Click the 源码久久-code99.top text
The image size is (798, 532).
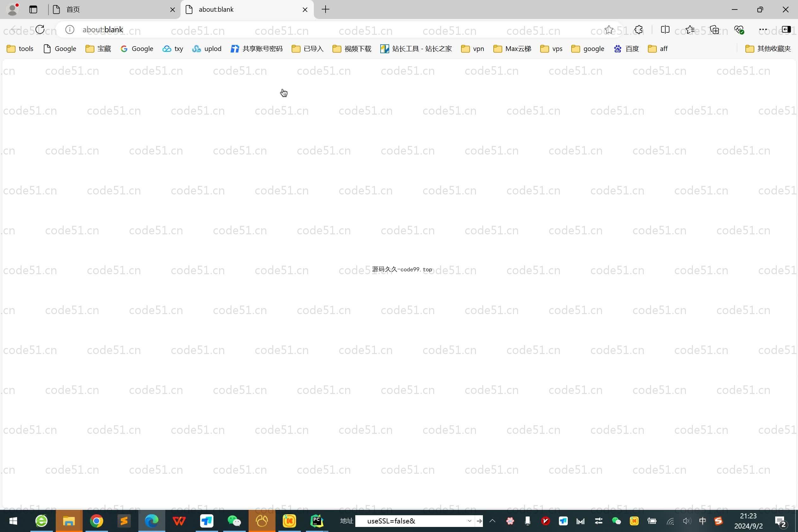point(402,269)
